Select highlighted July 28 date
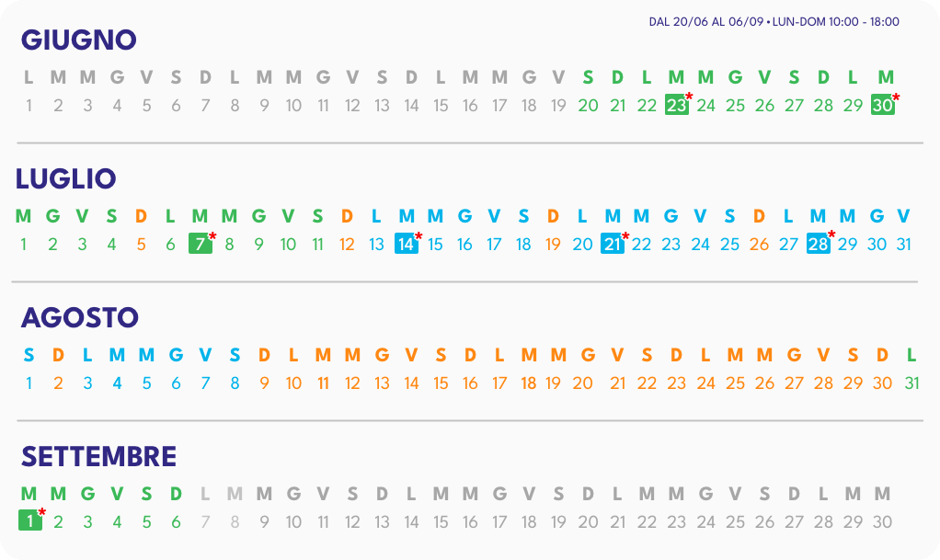 (818, 245)
